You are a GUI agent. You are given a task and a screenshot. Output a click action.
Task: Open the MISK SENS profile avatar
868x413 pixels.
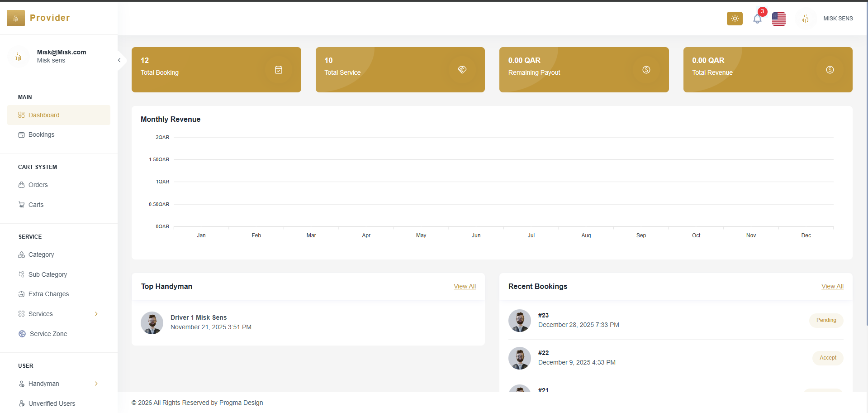806,19
